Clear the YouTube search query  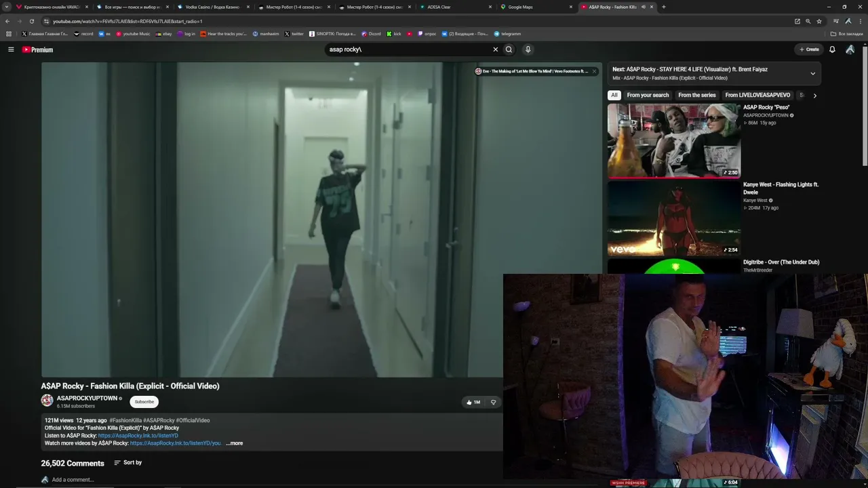click(x=495, y=49)
